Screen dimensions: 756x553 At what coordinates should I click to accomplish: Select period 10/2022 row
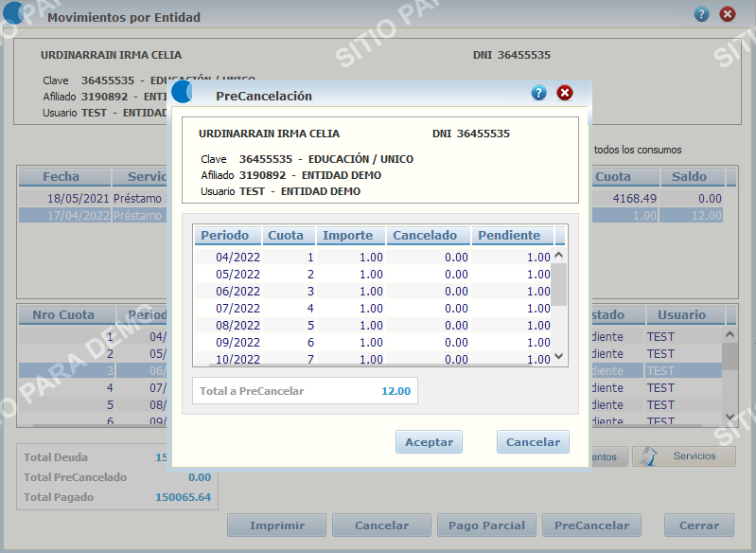click(x=373, y=359)
